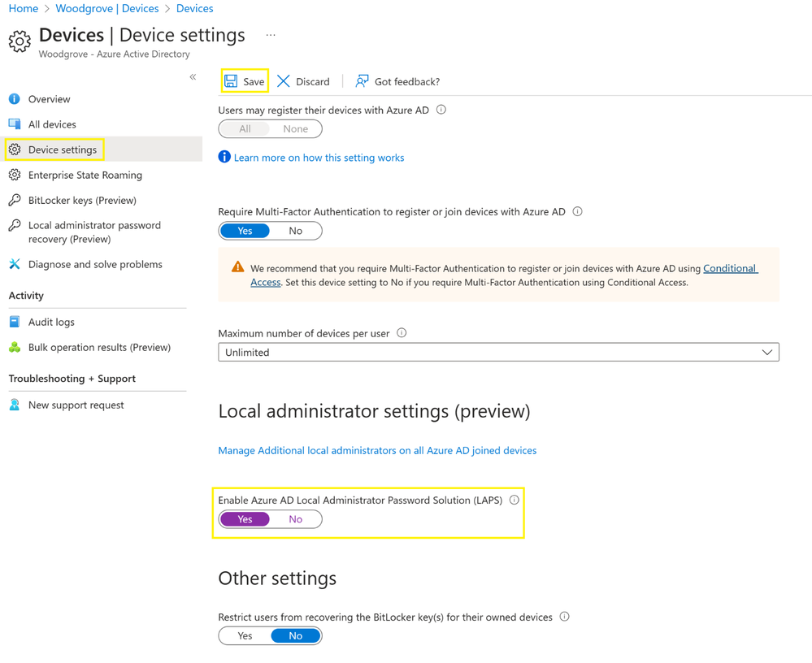The height and width of the screenshot is (663, 812).
Task: Collapse the left navigation menu
Action: [193, 77]
